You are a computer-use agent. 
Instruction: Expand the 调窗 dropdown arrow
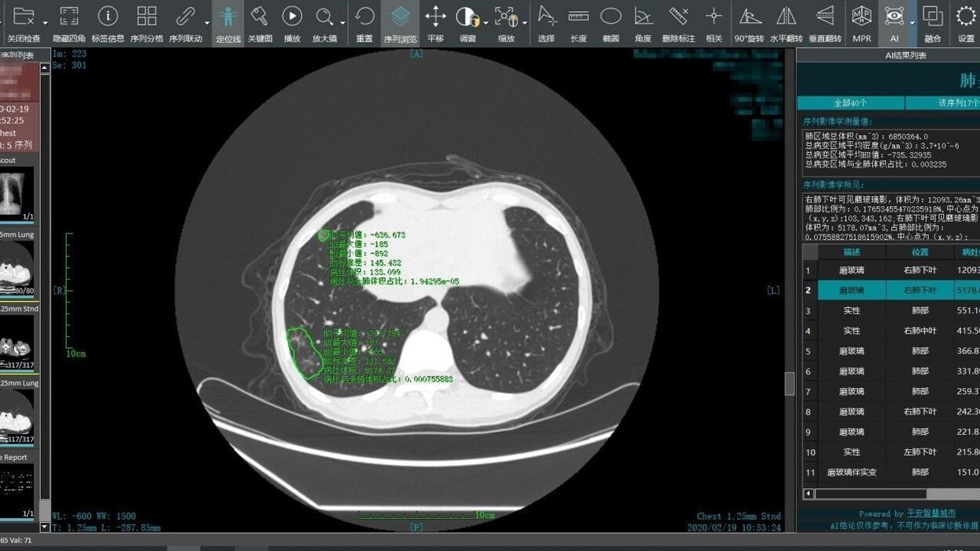[487, 23]
